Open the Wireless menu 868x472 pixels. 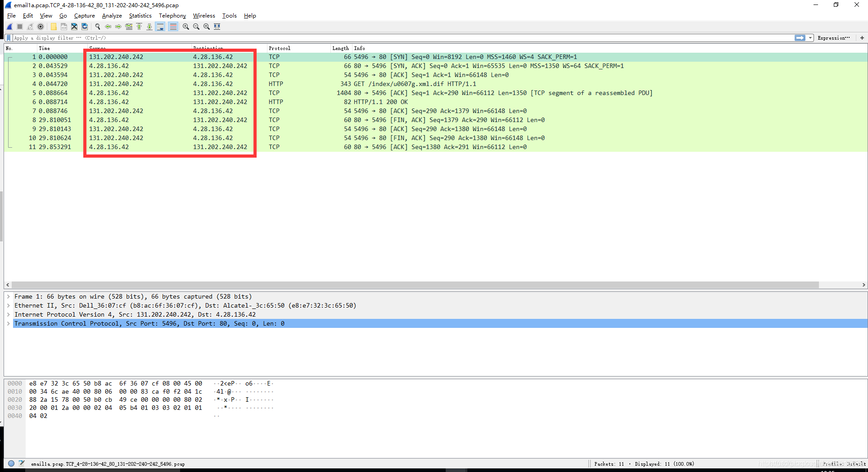point(204,16)
